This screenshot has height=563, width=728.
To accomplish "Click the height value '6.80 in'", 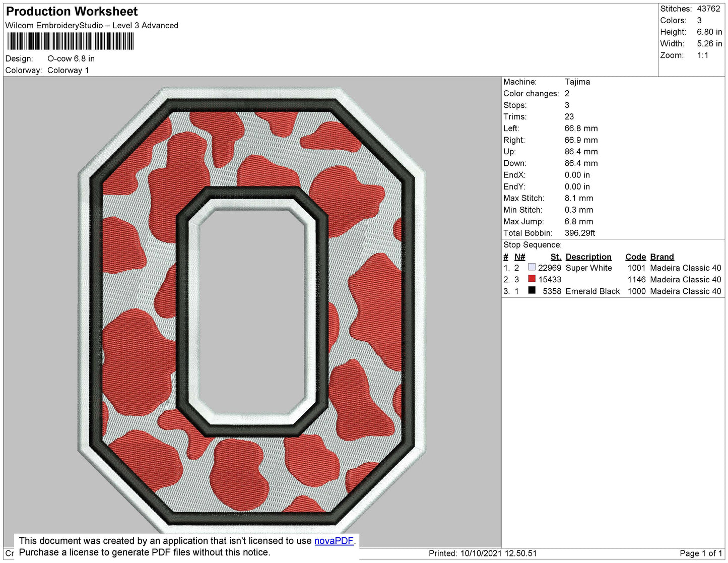I will pyautogui.click(x=709, y=32).
